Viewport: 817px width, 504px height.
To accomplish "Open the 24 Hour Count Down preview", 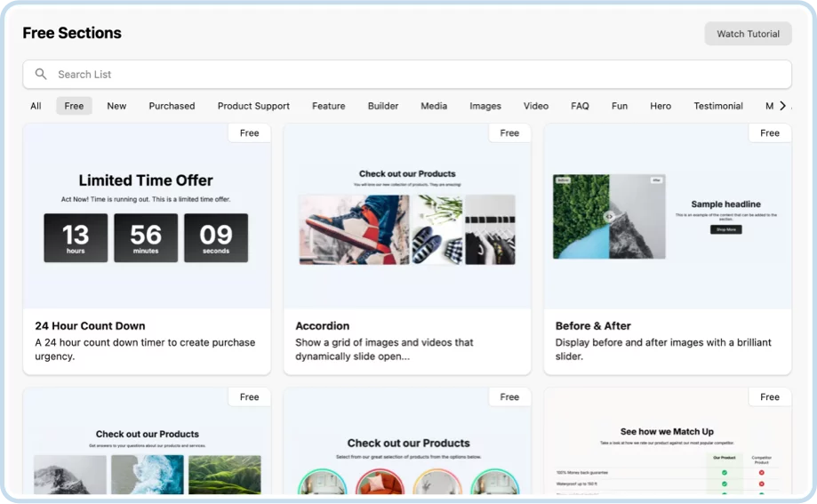I will 147,217.
